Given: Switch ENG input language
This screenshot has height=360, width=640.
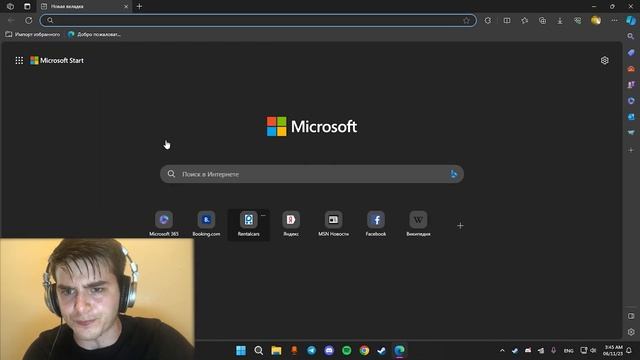Looking at the screenshot, I should coord(568,351).
